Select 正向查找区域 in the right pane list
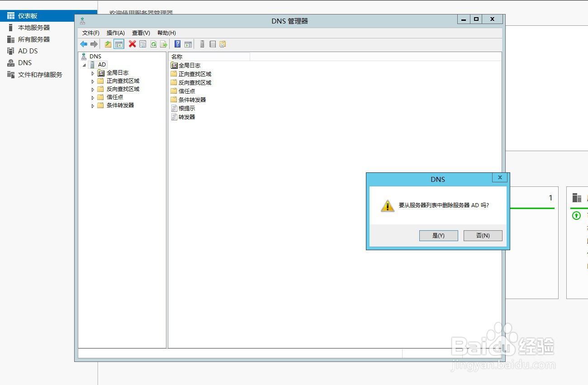This screenshot has height=385, width=588. [x=195, y=74]
